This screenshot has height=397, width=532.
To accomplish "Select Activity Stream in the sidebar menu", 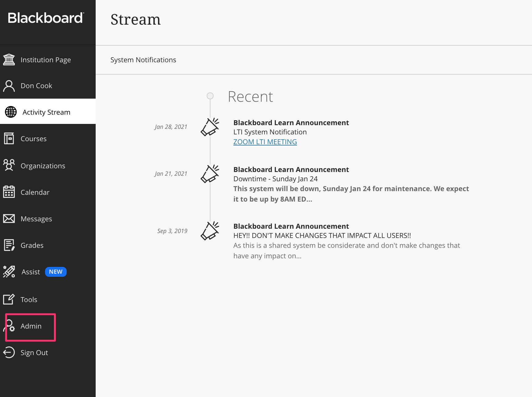I will click(46, 112).
